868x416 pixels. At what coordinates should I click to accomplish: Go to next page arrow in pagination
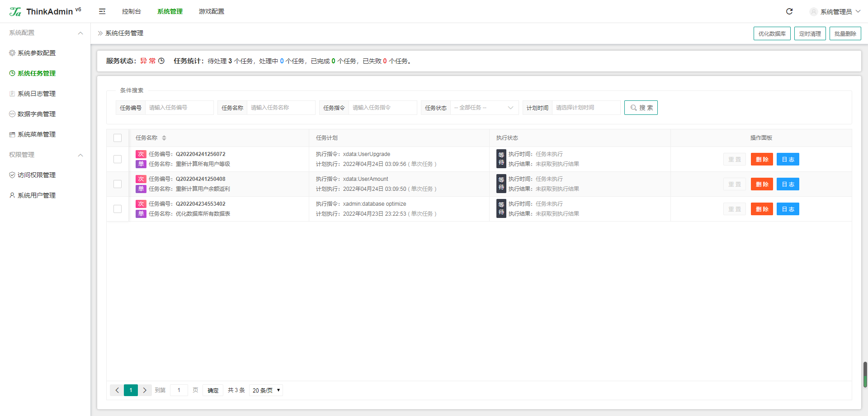(x=145, y=390)
